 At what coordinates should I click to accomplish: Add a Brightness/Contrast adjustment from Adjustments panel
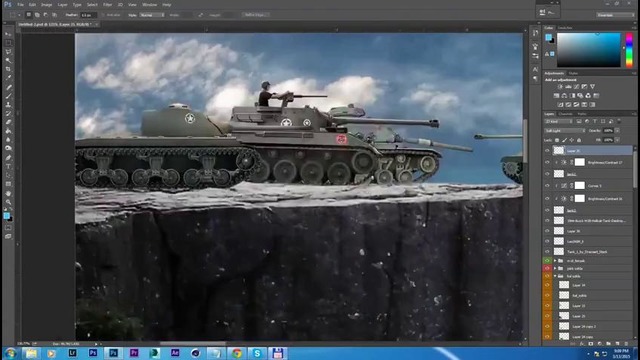(560, 87)
